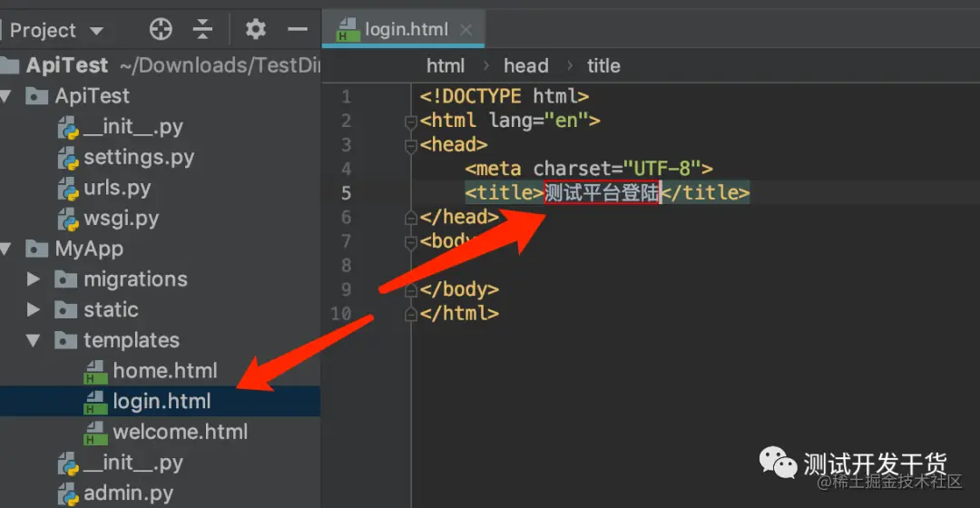Image resolution: width=980 pixels, height=508 pixels.
Task: Fold the head tag at line 3
Action: tap(411, 145)
